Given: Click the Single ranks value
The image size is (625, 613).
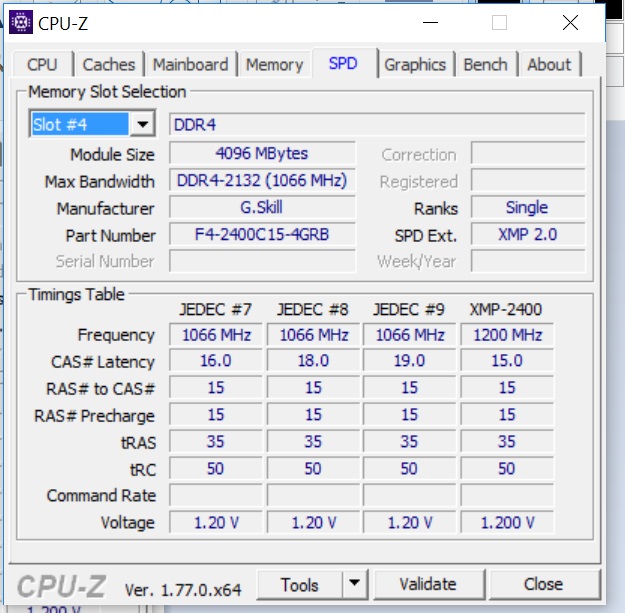Looking at the screenshot, I should coord(527,207).
